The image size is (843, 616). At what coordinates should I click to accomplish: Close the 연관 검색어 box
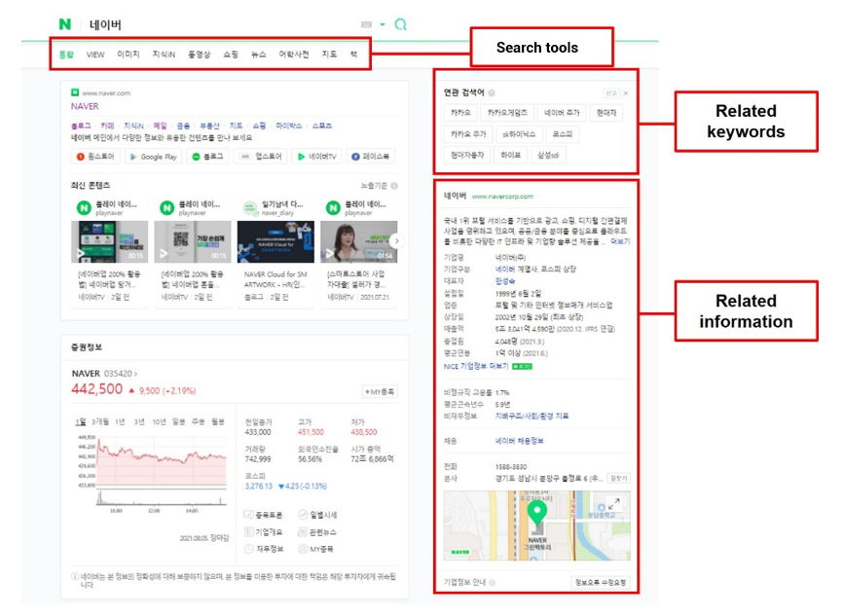(x=626, y=93)
